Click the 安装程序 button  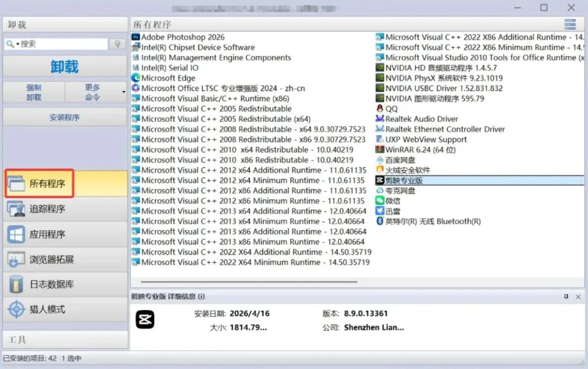click(65, 118)
